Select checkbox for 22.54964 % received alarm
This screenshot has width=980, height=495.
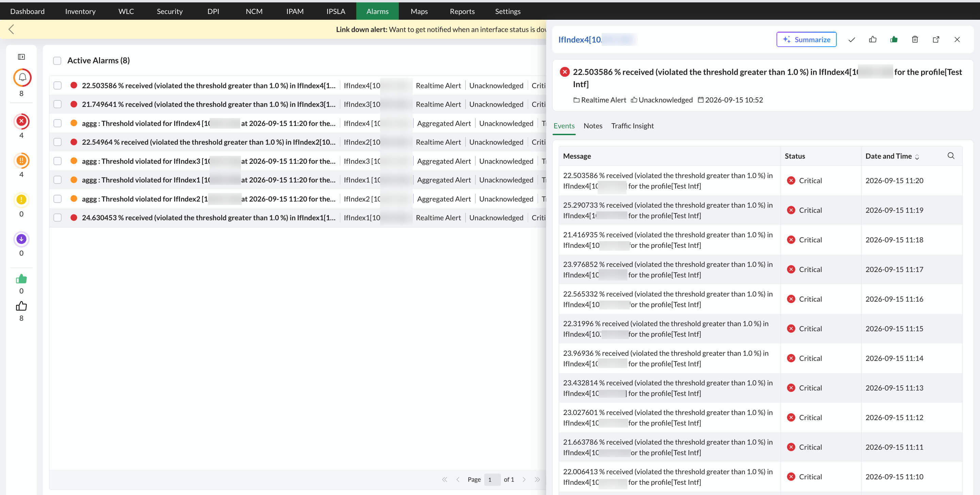coord(58,142)
